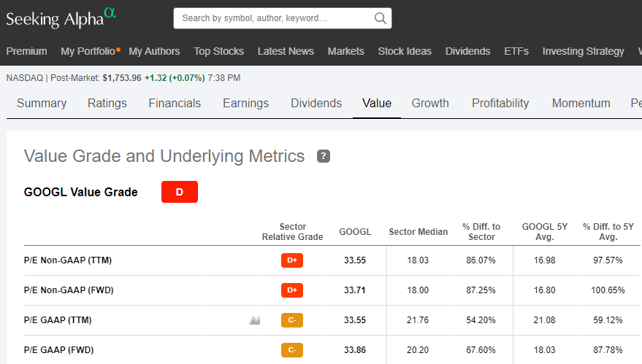Image resolution: width=642 pixels, height=364 pixels.
Task: Click the P/E Non-GAAP (TTM) metric label
Action: click(x=67, y=260)
